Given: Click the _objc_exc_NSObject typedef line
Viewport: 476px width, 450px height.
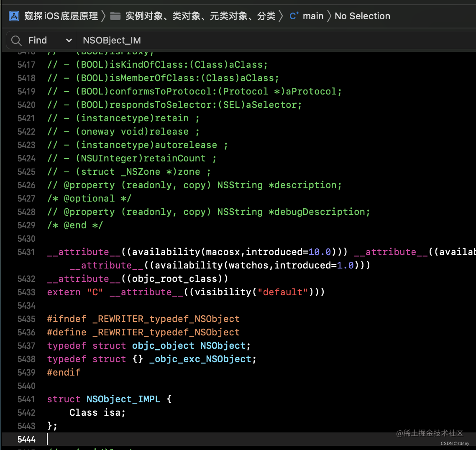Looking at the screenshot, I should (152, 359).
